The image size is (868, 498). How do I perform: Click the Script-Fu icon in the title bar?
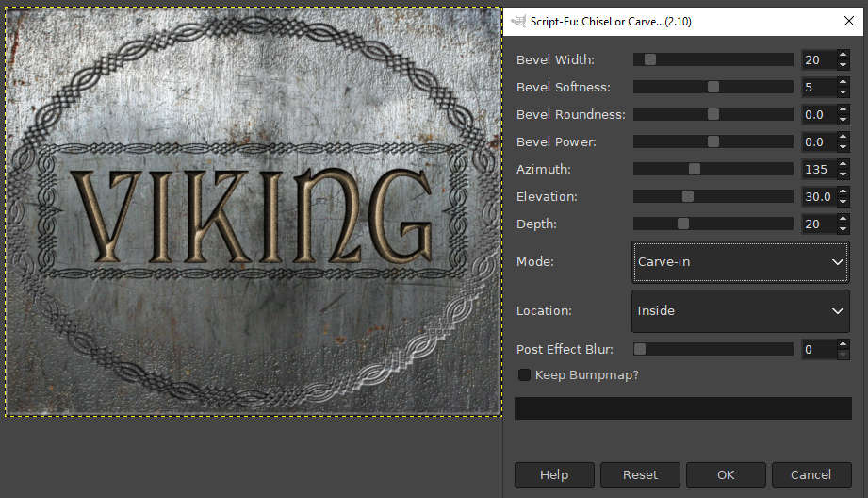pos(518,21)
